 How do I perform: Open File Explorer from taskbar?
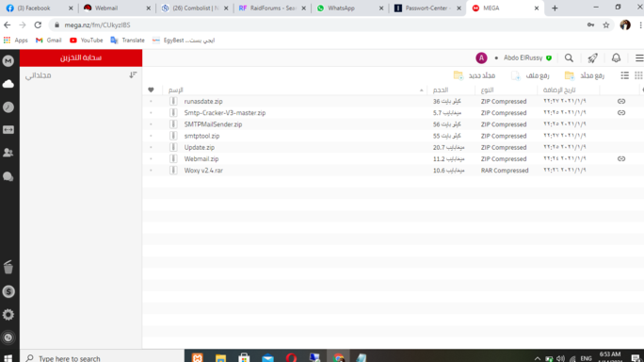click(x=220, y=357)
